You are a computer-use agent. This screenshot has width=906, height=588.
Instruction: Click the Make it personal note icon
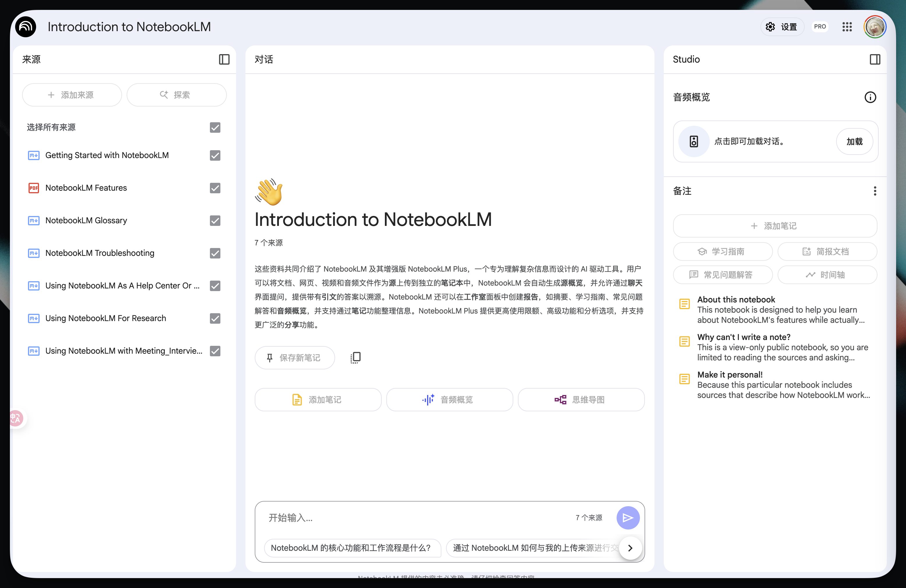(x=684, y=379)
